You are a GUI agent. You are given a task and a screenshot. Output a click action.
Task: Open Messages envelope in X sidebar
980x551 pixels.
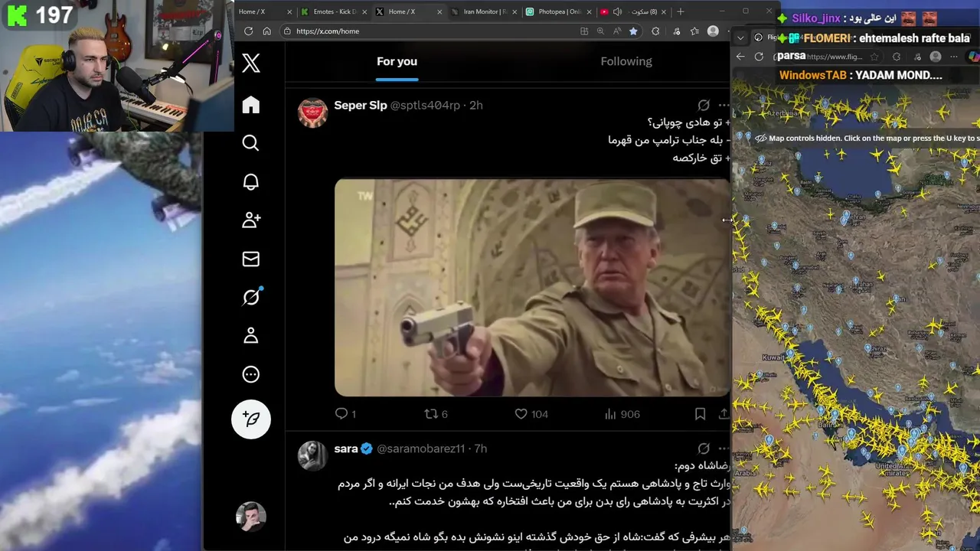[x=251, y=259]
